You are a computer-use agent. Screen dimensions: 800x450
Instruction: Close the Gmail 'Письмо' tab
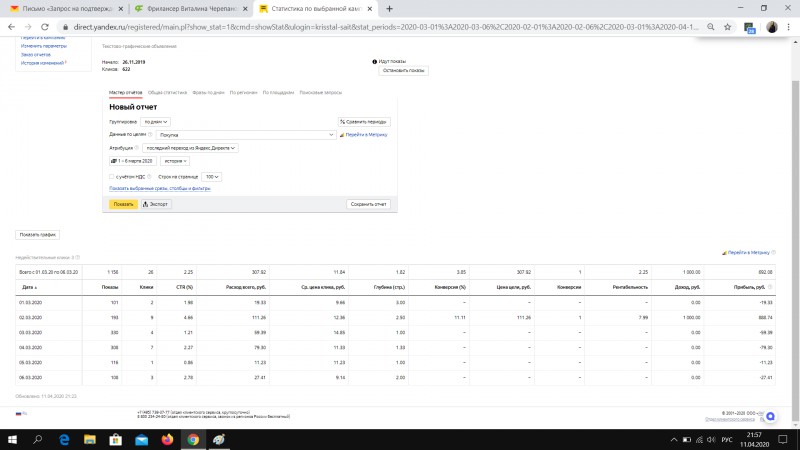[120, 9]
